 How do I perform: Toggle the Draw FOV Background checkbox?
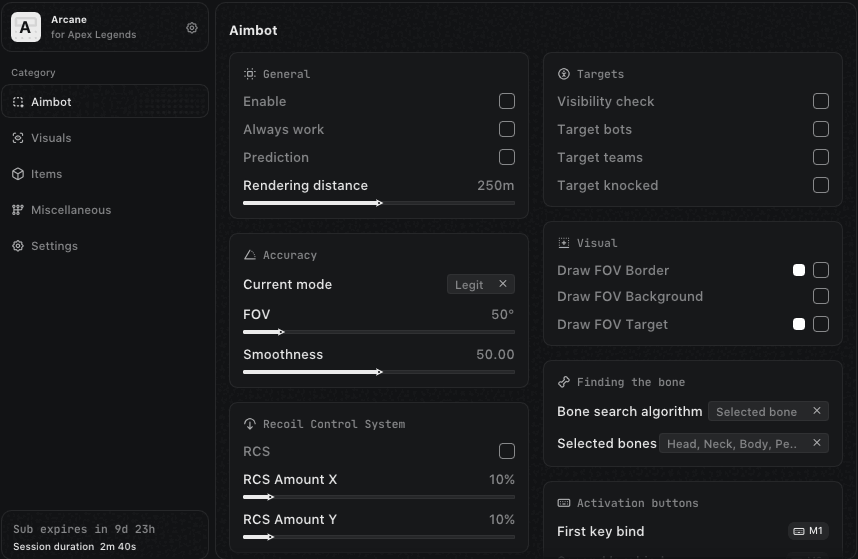click(x=821, y=296)
